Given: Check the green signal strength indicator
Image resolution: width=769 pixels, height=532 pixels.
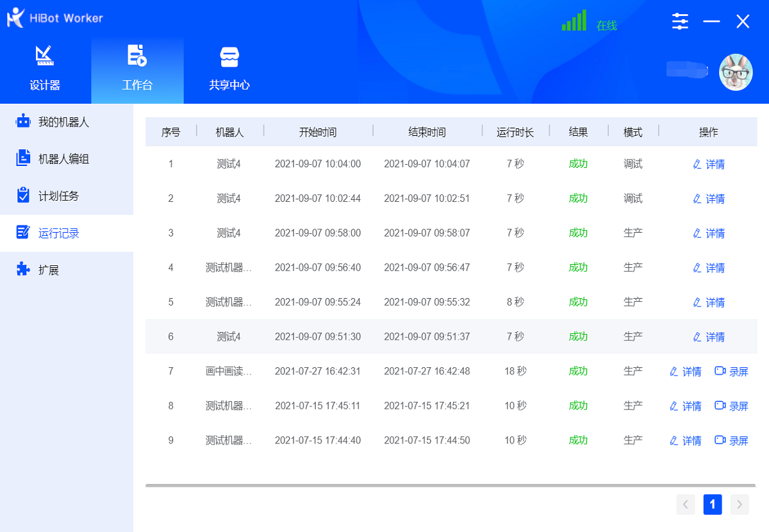Looking at the screenshot, I should coord(574,22).
